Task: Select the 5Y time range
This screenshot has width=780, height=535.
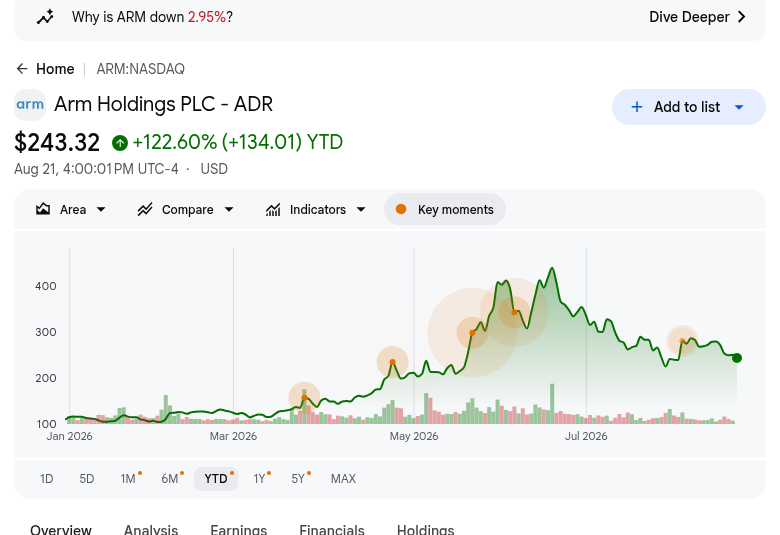Action: pos(298,479)
